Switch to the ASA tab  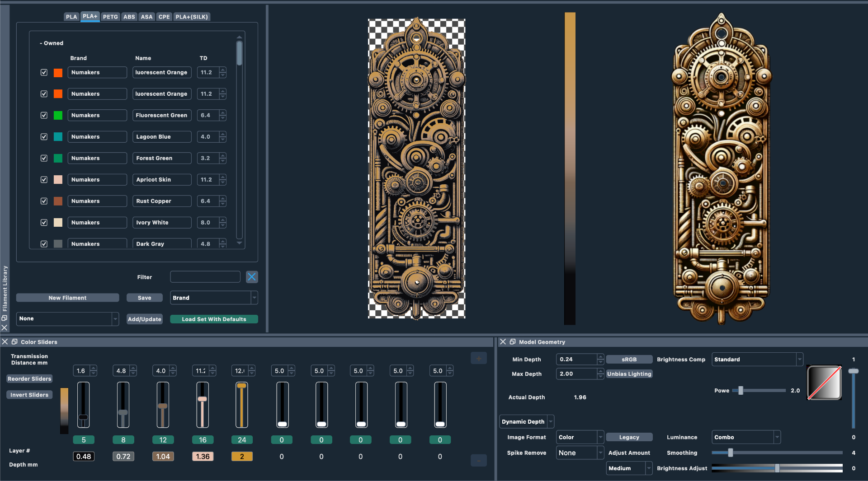click(146, 17)
